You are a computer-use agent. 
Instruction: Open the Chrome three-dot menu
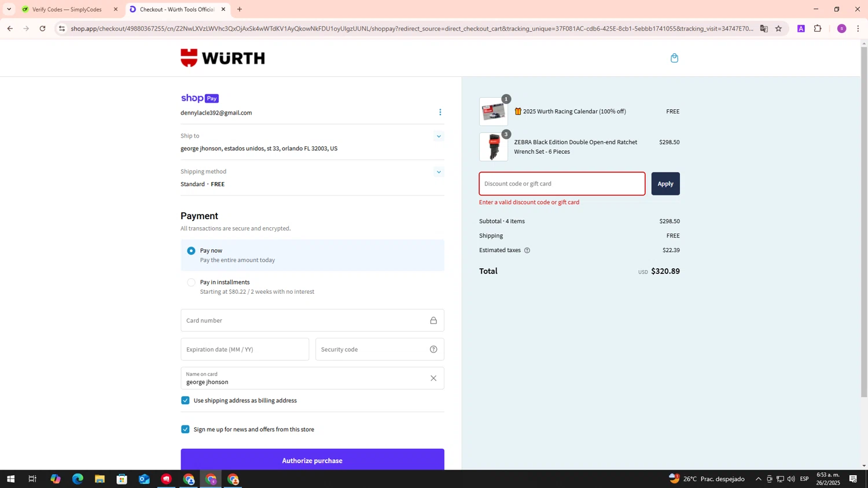[858, 28]
